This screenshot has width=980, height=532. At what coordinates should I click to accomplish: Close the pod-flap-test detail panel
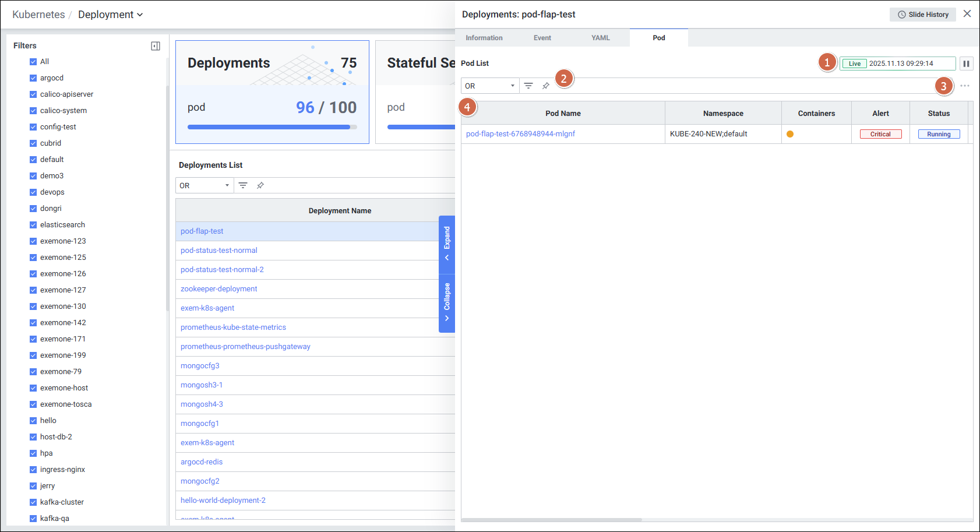(967, 14)
